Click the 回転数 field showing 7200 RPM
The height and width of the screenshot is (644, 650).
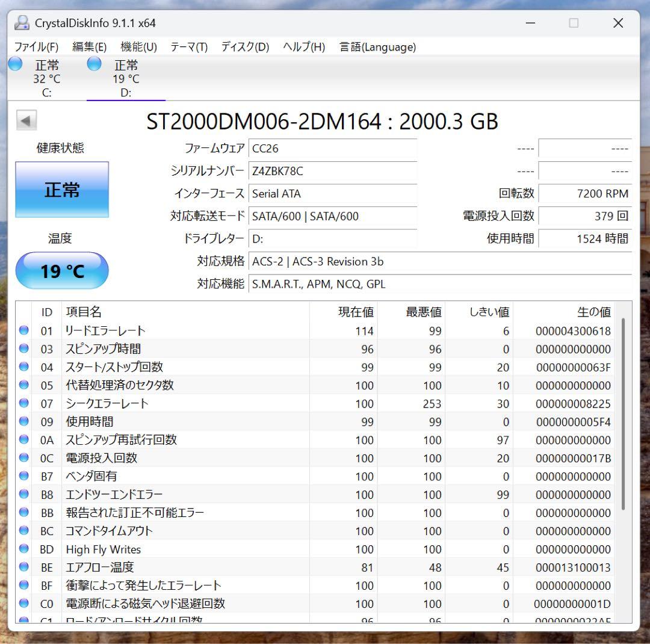point(585,194)
